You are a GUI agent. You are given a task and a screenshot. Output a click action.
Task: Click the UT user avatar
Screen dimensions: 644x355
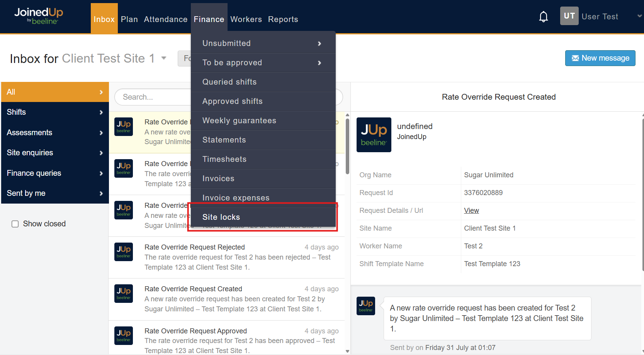click(569, 16)
